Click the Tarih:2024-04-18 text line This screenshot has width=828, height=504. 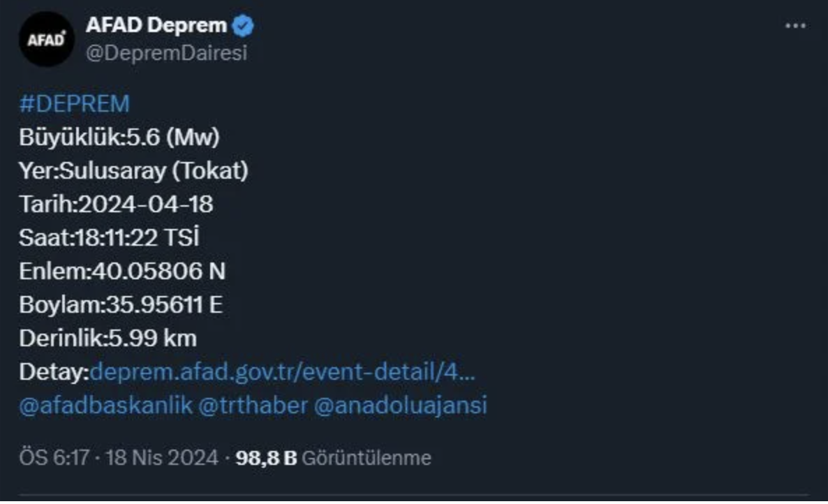pyautogui.click(x=116, y=205)
